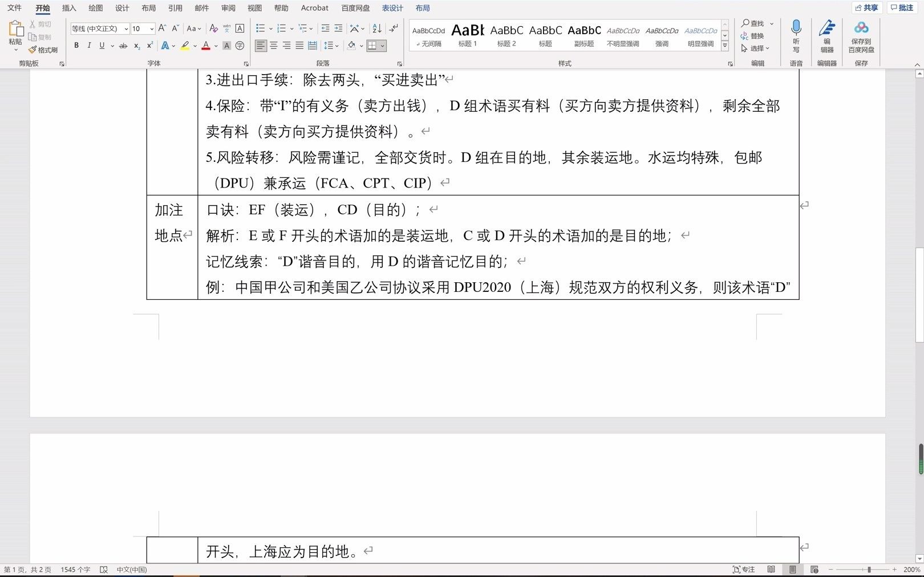Open the font size dropdown
Image resolution: width=924 pixels, height=577 pixels.
point(152,29)
